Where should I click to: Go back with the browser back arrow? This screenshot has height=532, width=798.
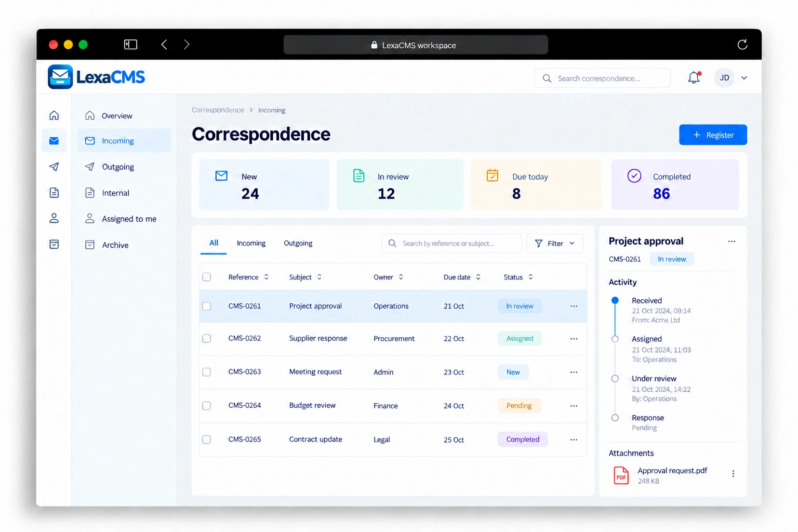[x=164, y=45]
